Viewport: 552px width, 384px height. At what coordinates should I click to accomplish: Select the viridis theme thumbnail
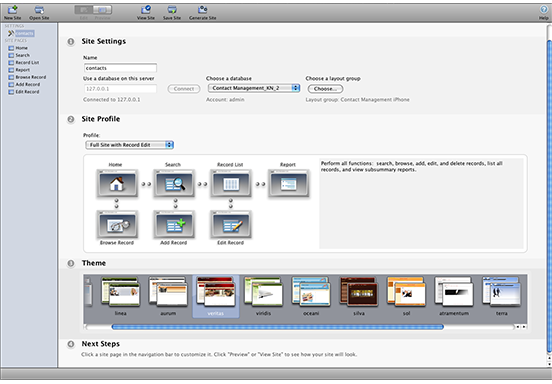263,292
